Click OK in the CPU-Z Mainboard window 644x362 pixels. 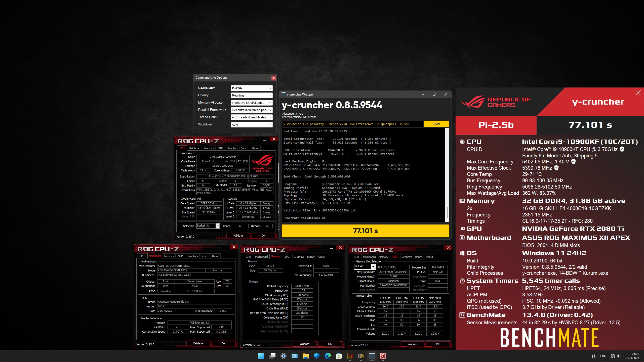[223, 343]
